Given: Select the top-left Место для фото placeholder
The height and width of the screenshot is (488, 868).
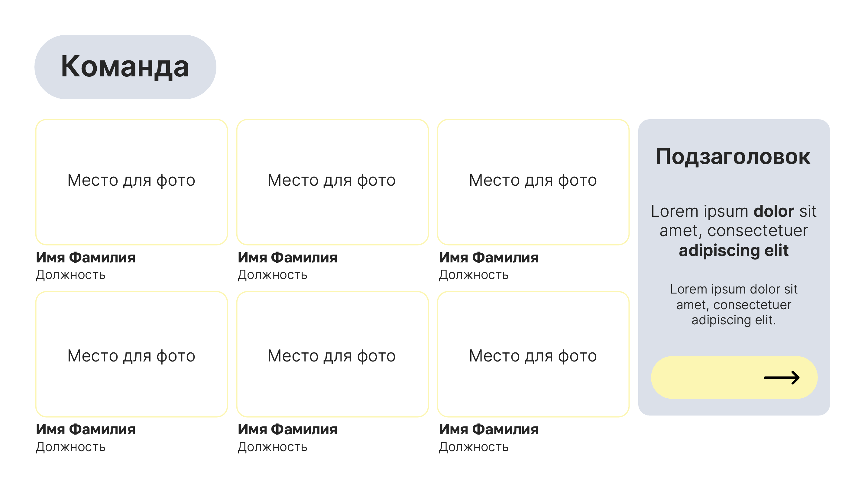Looking at the screenshot, I should 131,181.
